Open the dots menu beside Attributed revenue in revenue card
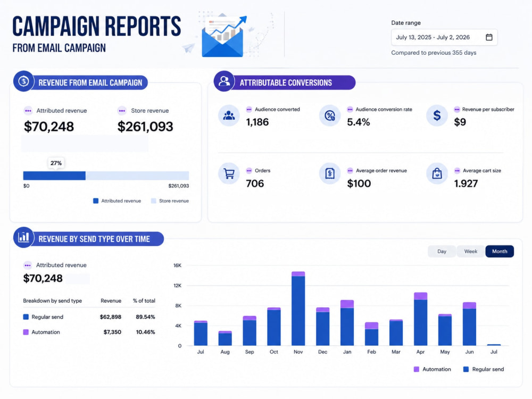This screenshot has height=399, width=532. click(28, 111)
